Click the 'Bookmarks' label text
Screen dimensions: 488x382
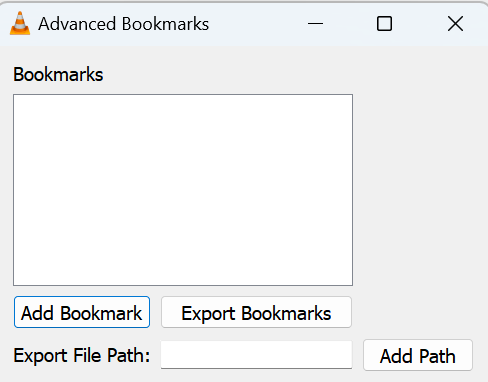pyautogui.click(x=58, y=74)
